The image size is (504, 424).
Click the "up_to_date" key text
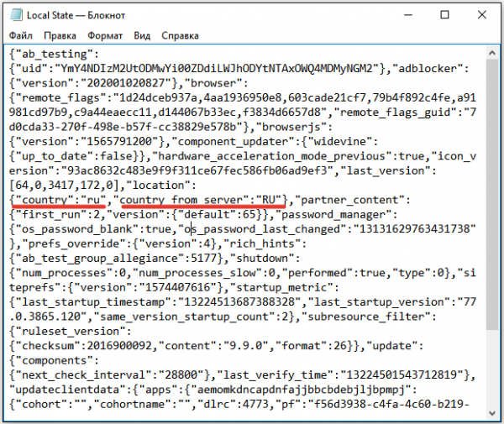(55, 156)
